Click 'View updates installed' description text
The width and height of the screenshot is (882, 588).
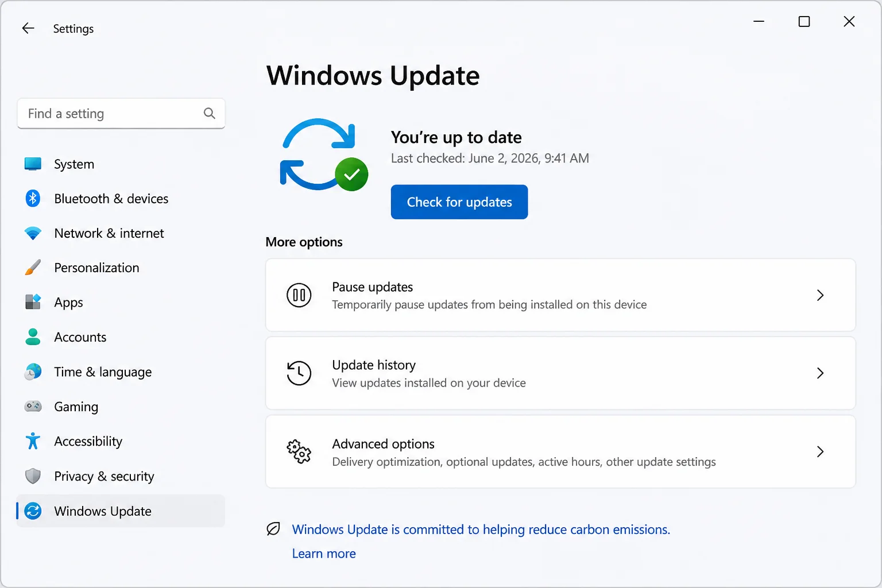(429, 383)
